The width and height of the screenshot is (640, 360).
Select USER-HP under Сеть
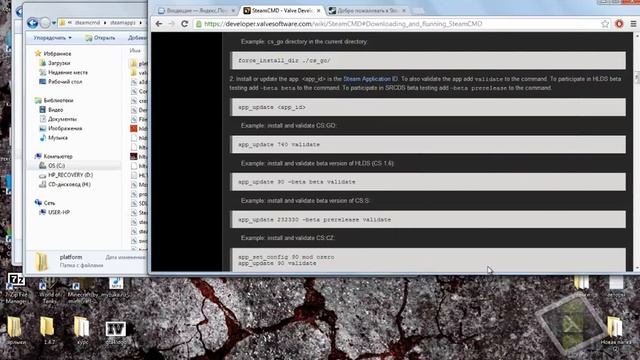click(59, 212)
